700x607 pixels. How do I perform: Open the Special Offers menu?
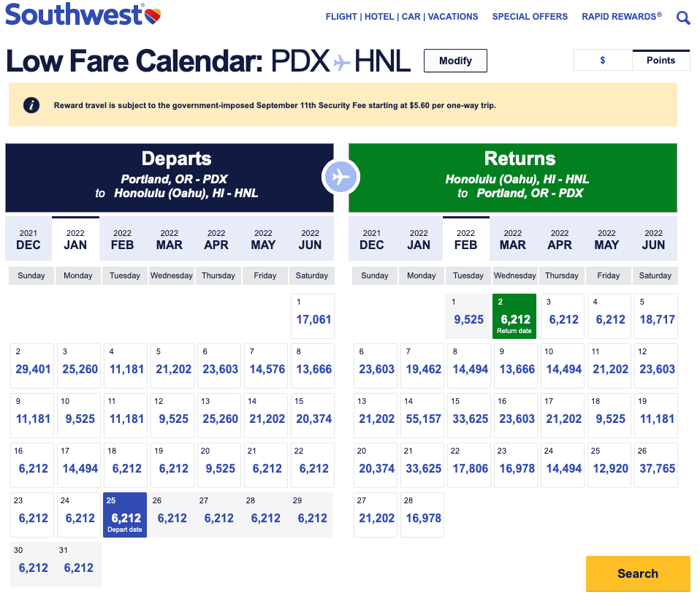point(530,16)
